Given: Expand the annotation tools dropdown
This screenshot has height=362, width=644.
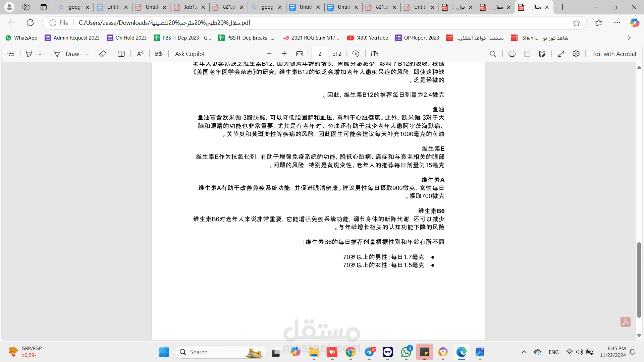Looking at the screenshot, I should coord(40,54).
